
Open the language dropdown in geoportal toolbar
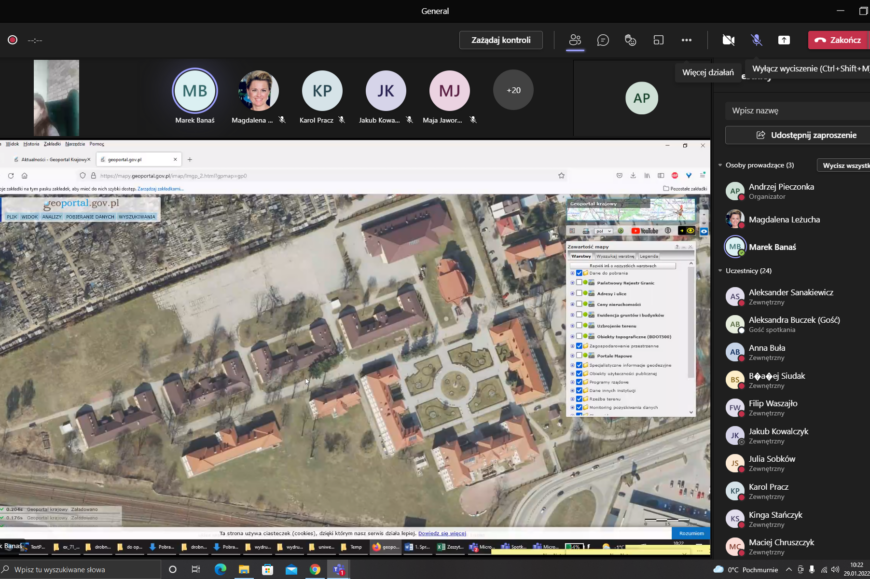coord(604,231)
